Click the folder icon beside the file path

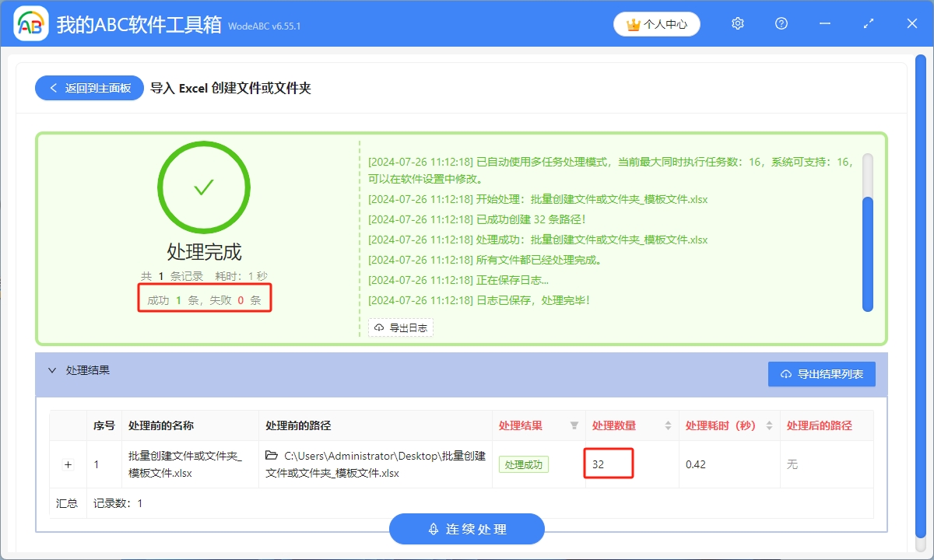click(272, 457)
